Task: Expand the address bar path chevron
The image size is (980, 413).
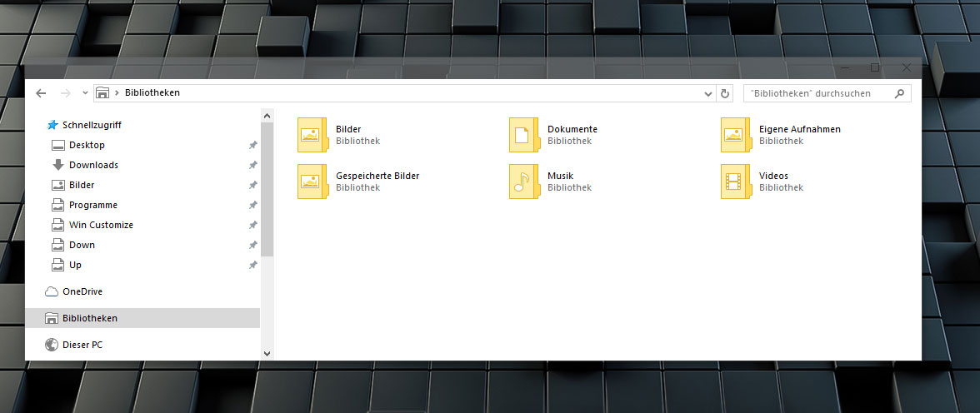Action: [x=117, y=93]
